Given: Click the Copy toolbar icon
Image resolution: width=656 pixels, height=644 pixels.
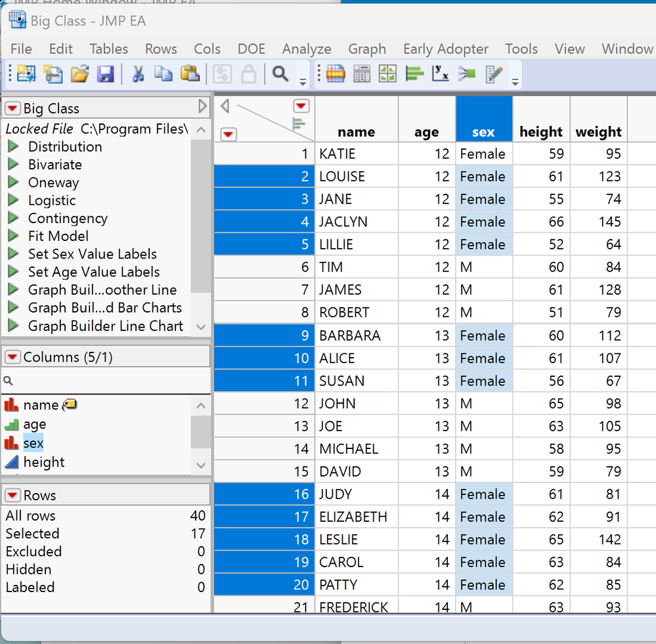Looking at the screenshot, I should tap(163, 74).
